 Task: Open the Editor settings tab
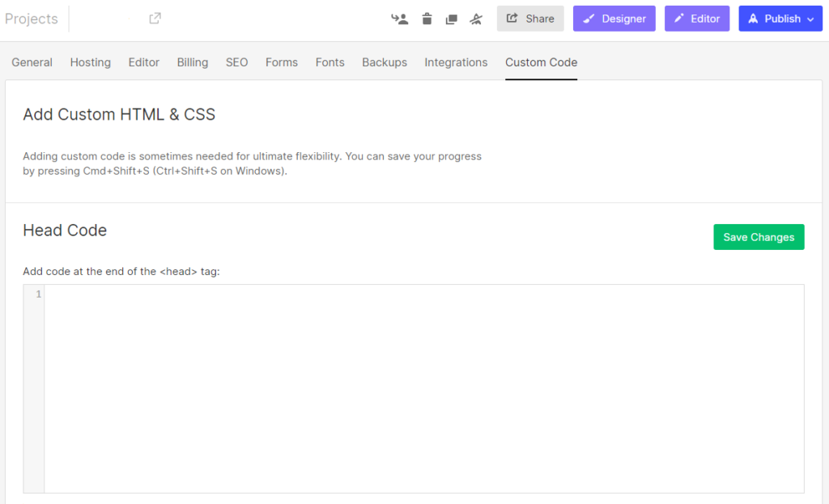(144, 62)
